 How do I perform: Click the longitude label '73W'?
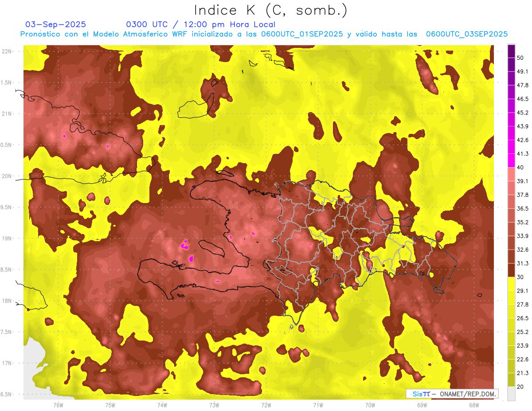click(214, 405)
